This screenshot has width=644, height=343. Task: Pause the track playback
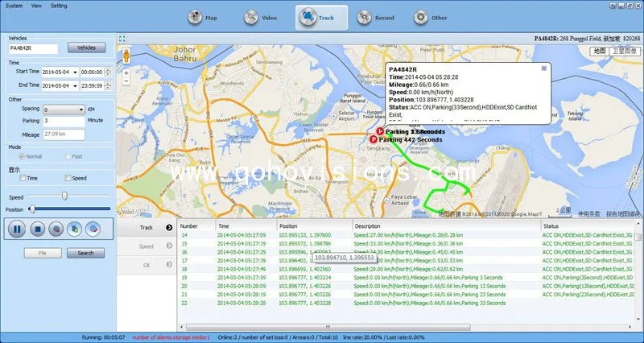(x=17, y=229)
